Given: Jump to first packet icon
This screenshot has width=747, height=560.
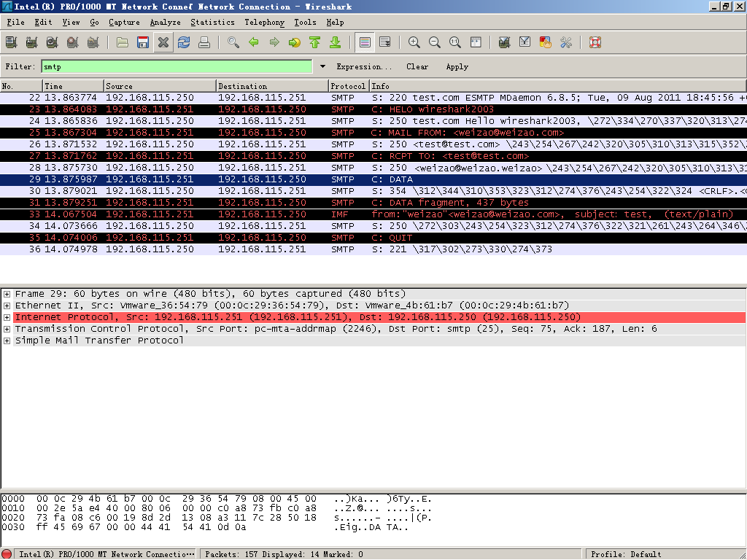Looking at the screenshot, I should click(315, 42).
